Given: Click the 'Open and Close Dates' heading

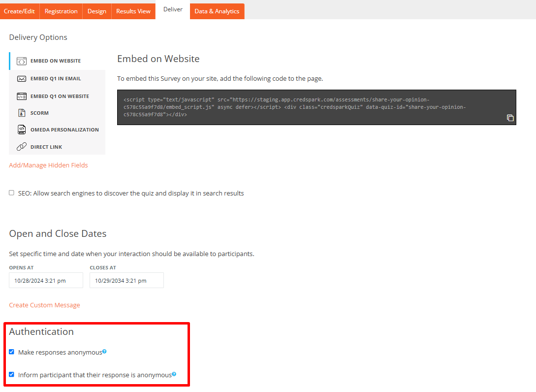Looking at the screenshot, I should [58, 233].
